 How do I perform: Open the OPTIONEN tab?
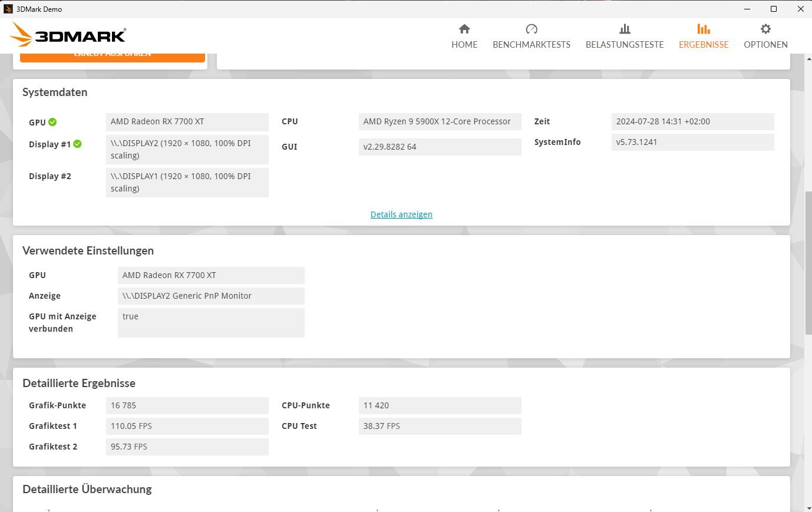[765, 37]
